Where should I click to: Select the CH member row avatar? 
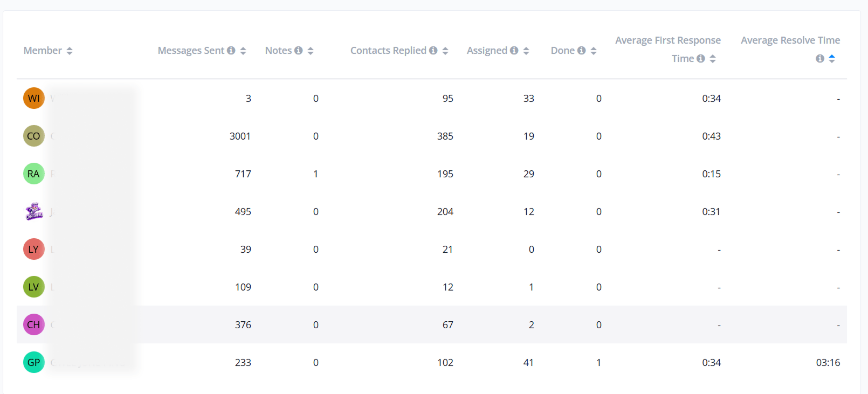34,324
